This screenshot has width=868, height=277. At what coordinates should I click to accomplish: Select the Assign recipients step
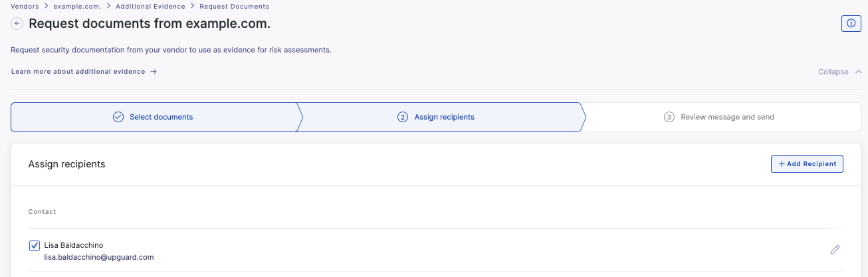tap(442, 117)
